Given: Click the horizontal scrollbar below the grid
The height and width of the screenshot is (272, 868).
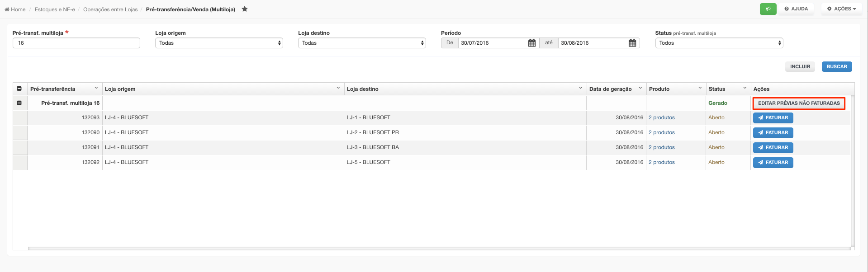Looking at the screenshot, I should [x=439, y=248].
